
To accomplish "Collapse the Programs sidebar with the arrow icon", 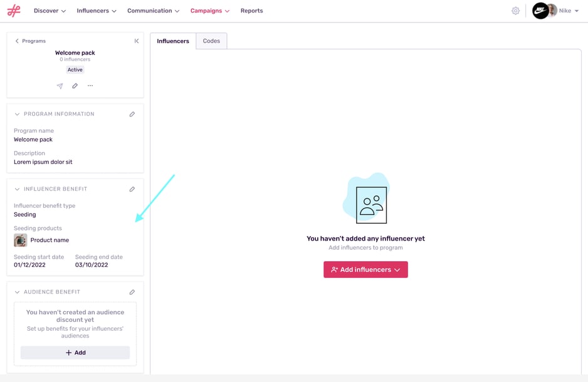I will [x=136, y=41].
